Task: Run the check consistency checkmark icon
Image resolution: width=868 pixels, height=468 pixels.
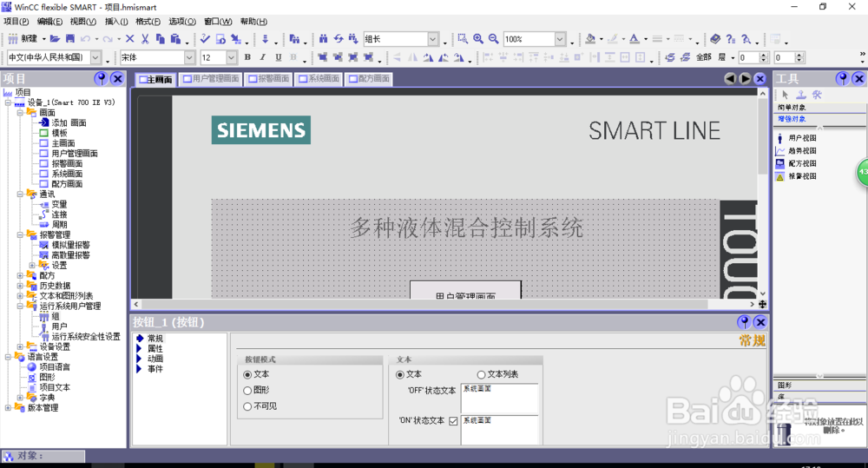Action: (205, 39)
